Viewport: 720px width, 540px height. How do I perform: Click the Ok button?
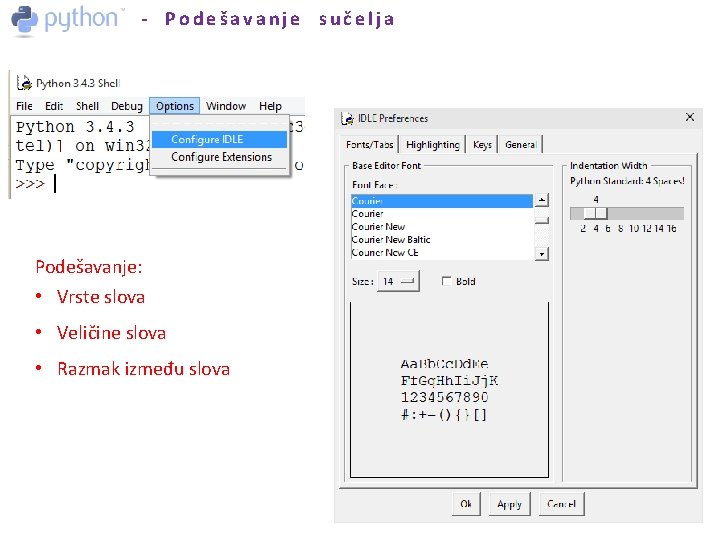point(466,504)
